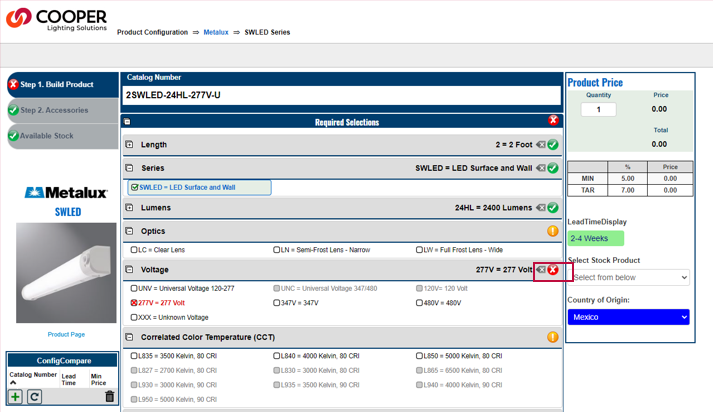Viewport: 713px width, 412px height.
Task: Click the red X on Required Selections header
Action: [x=553, y=120]
